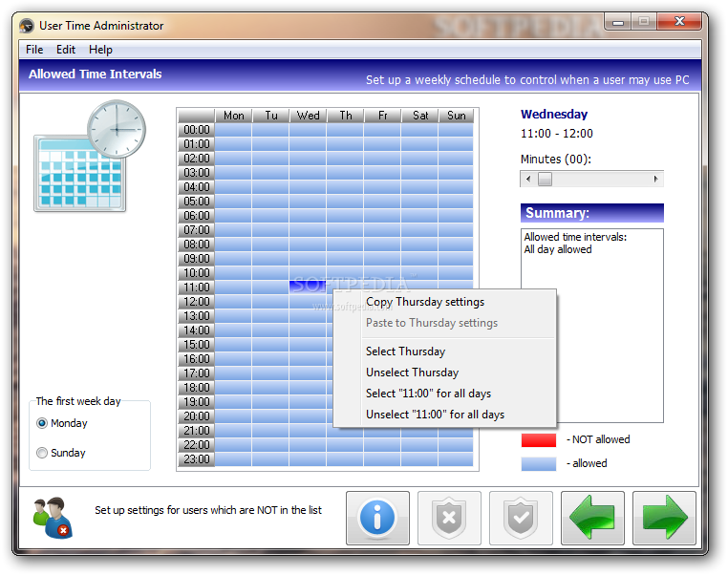Image resolution: width=728 pixels, height=575 pixels.
Task: Click the Tuesday 08:00 schedule cell
Action: [x=271, y=245]
